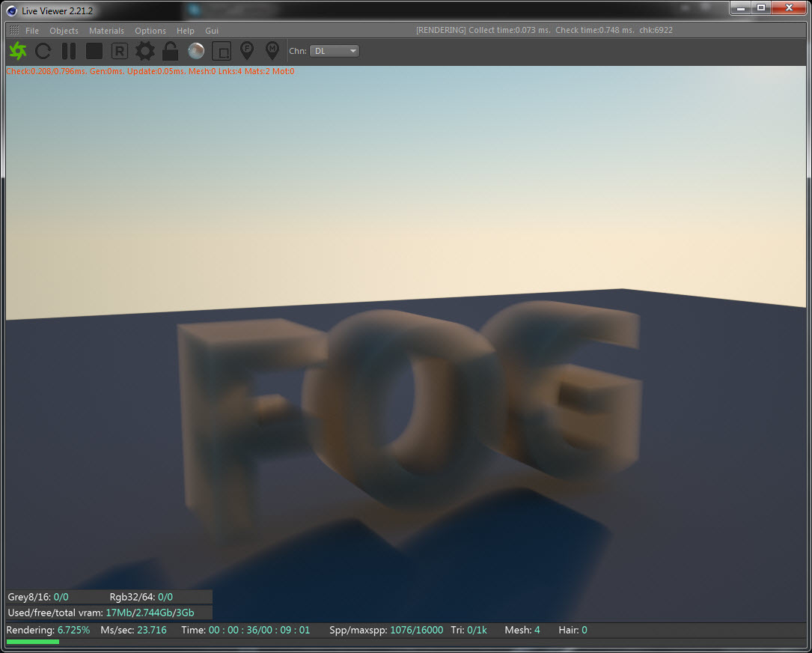The width and height of the screenshot is (812, 653).
Task: Click the Mesh 4 status entry
Action: [522, 631]
